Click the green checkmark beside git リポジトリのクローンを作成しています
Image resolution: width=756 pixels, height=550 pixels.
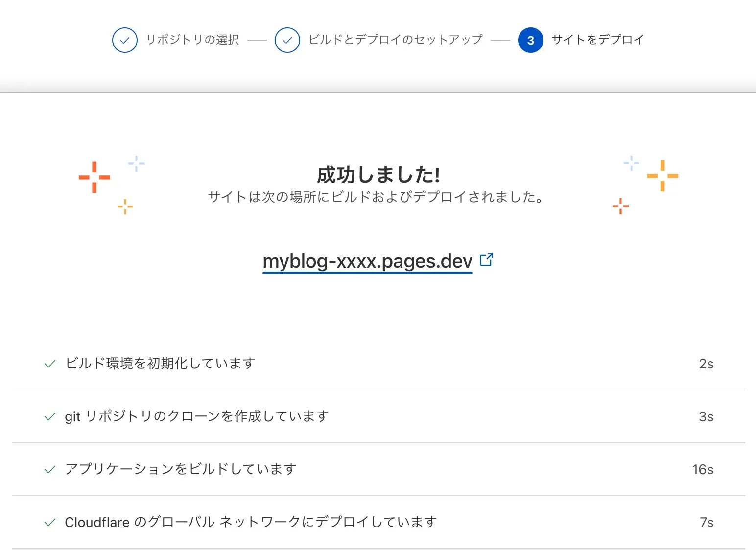click(49, 416)
